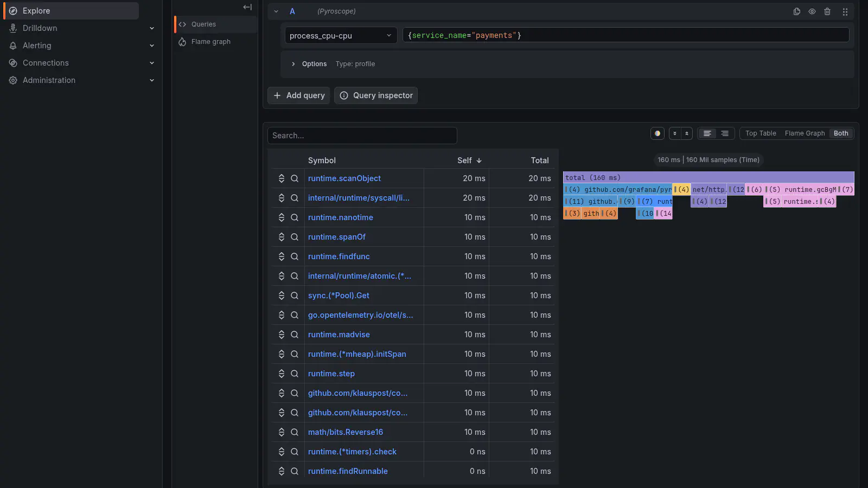Screen dimensions: 868x488
Task: Sandwich view icon for runtime.scanObject row
Action: click(x=282, y=178)
